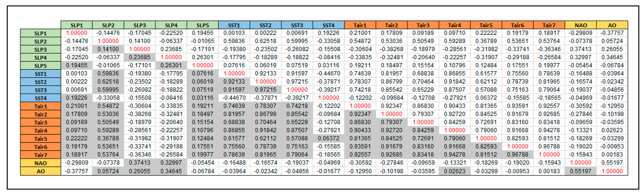Click the 0.97215 cell in the SST2 row
The image size is (644, 193).
pyautogui.click(x=297, y=82)
